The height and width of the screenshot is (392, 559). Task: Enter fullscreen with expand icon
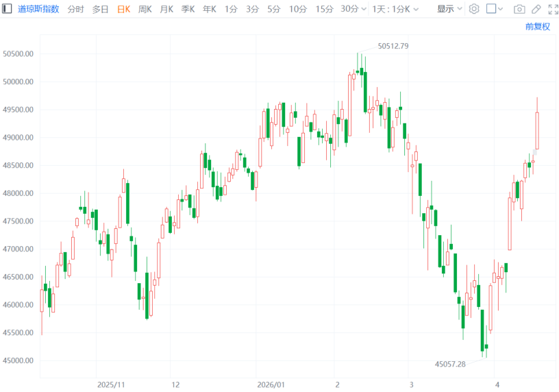[552, 9]
